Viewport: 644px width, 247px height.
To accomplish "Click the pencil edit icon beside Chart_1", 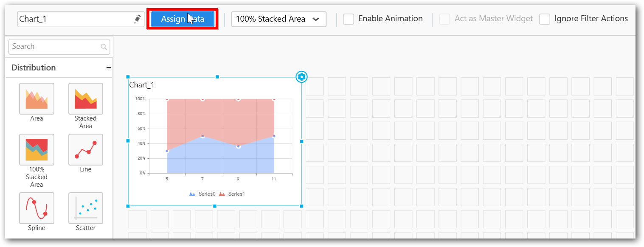I will click(x=137, y=19).
